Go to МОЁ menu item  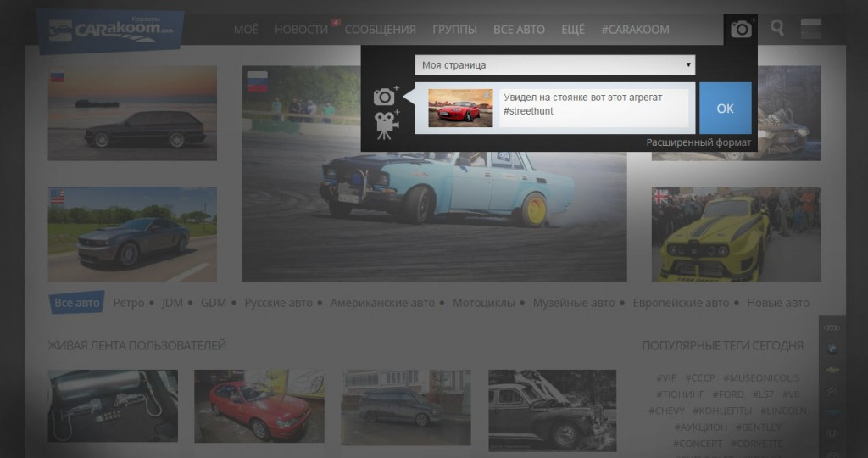246,30
